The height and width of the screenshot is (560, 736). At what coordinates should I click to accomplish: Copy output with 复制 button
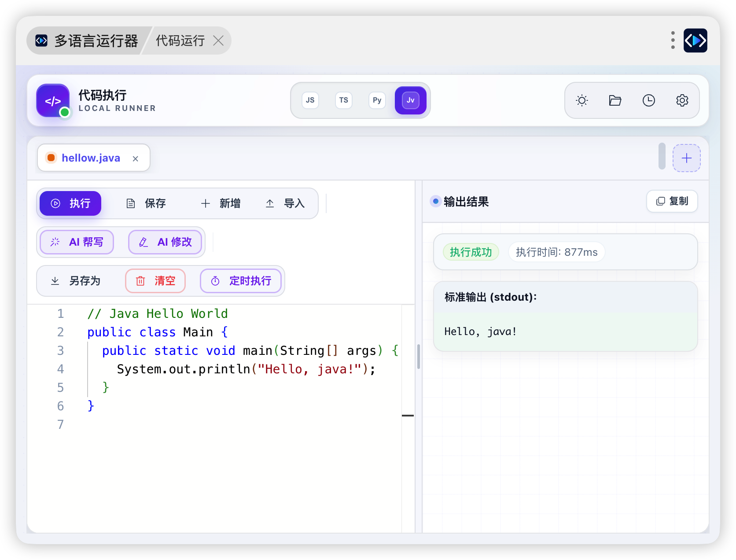[672, 201]
